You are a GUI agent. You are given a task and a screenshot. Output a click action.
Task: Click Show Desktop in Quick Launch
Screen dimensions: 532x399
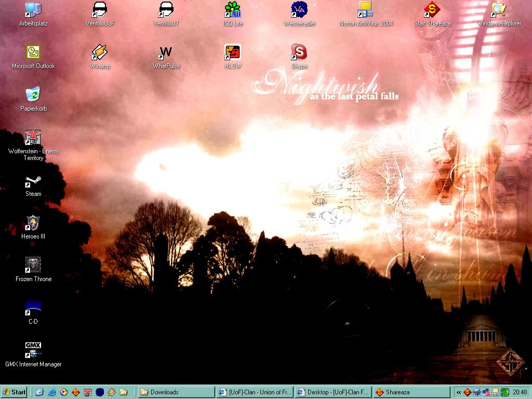[39, 392]
